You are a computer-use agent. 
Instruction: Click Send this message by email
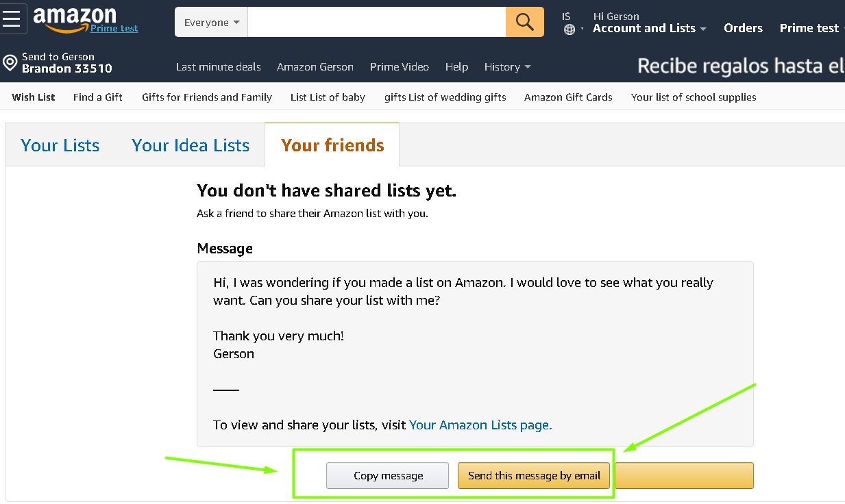(534, 475)
